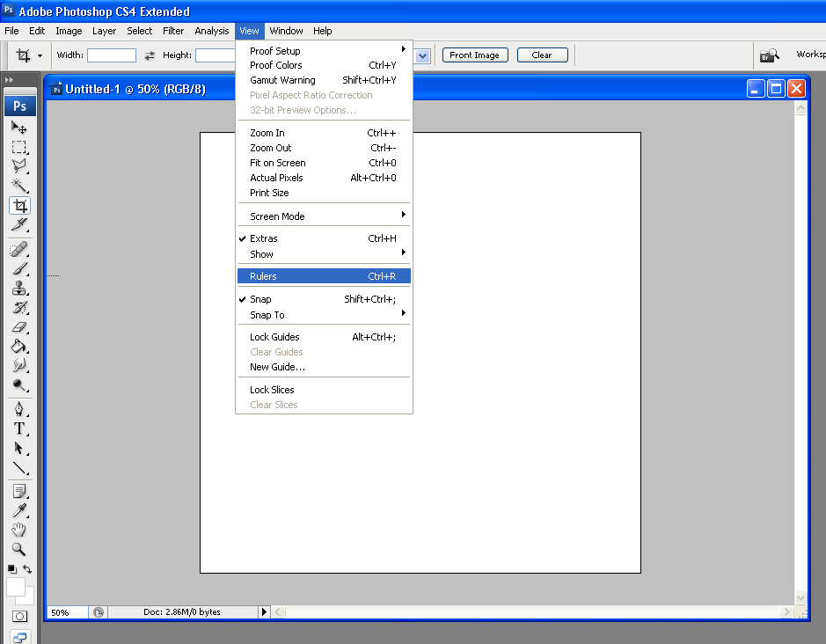826x644 pixels.
Task: Click the foreground color swatch
Action: pos(14,586)
